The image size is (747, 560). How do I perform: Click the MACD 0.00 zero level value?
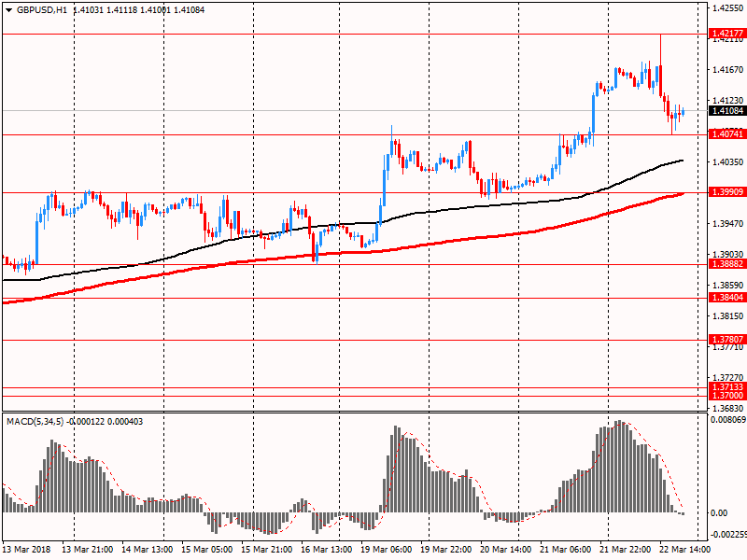719,512
